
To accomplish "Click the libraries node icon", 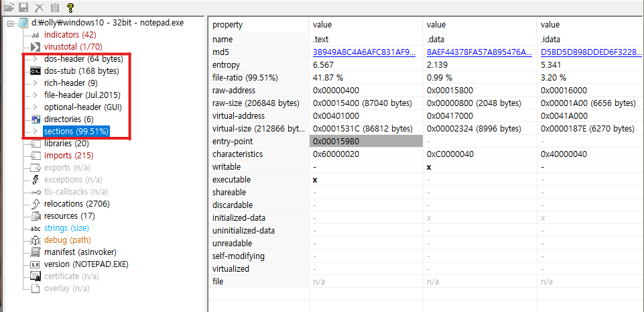I will tap(36, 144).
